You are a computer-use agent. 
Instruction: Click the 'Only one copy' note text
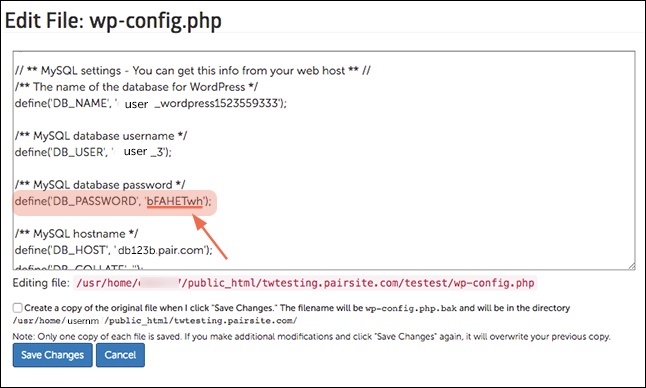311,337
